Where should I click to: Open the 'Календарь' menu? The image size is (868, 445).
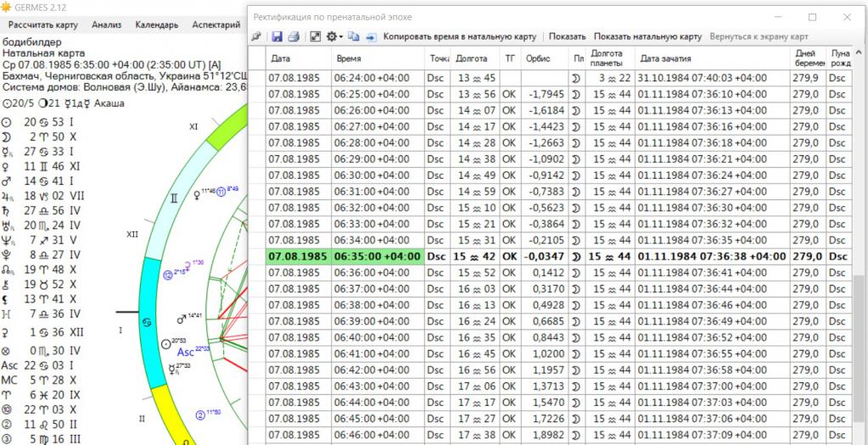(x=157, y=25)
